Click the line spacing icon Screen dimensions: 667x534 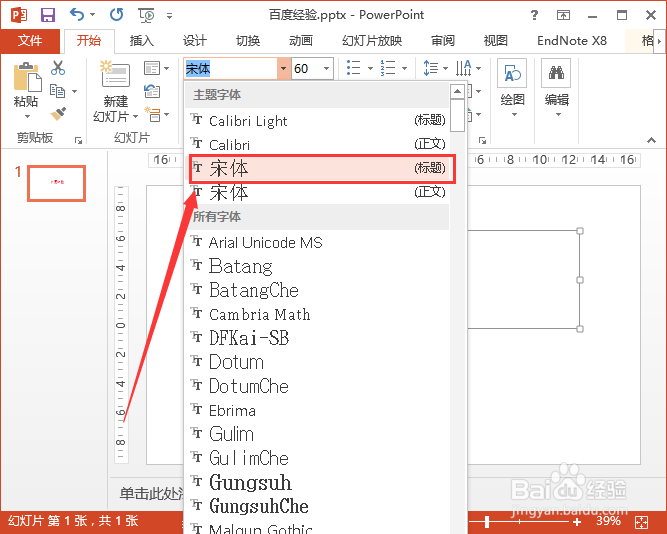tap(430, 68)
